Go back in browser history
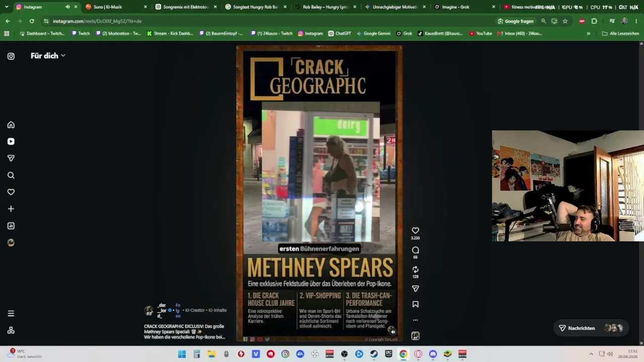This screenshot has width=644, height=362. (x=8, y=21)
